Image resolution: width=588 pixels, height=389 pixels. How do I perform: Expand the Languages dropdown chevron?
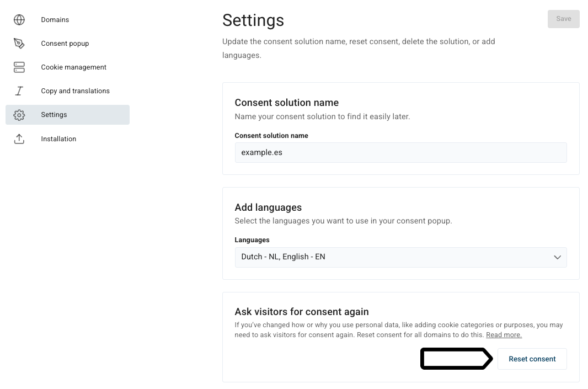click(x=557, y=257)
